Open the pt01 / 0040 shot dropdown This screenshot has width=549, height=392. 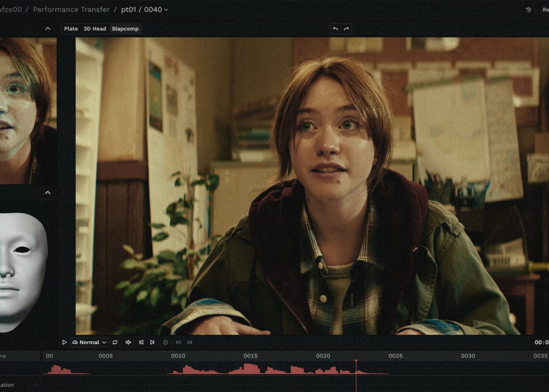click(x=144, y=10)
